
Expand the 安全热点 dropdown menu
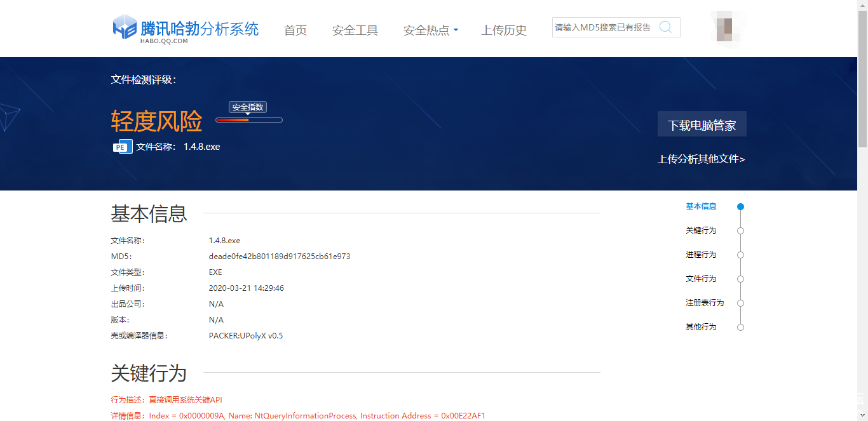(430, 30)
